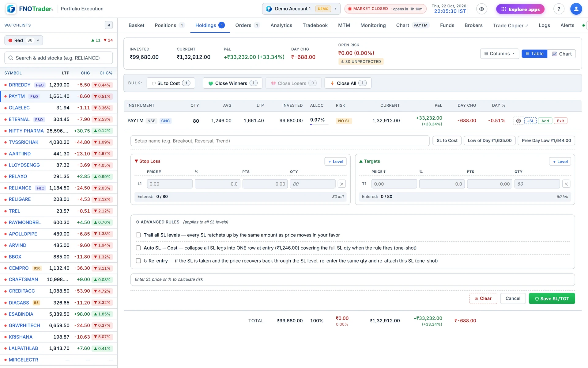The height and width of the screenshot is (368, 588).
Task: Open the Red watchlist dropdown
Action: tap(24, 40)
